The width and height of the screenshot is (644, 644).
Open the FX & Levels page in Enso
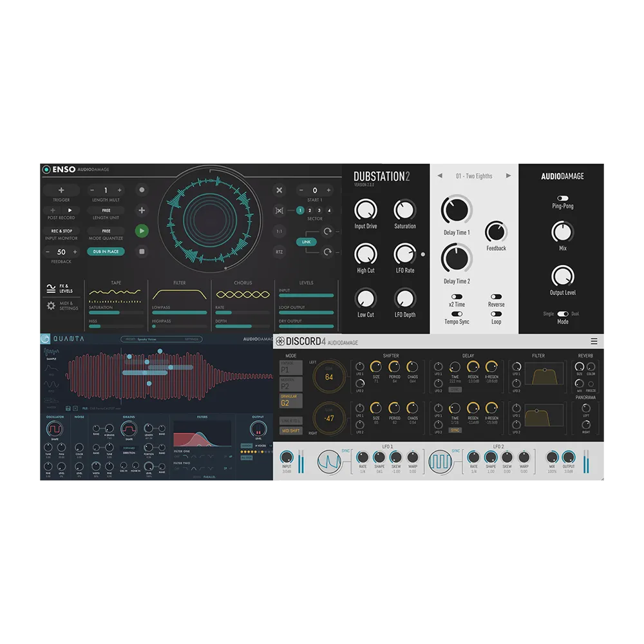click(59, 289)
